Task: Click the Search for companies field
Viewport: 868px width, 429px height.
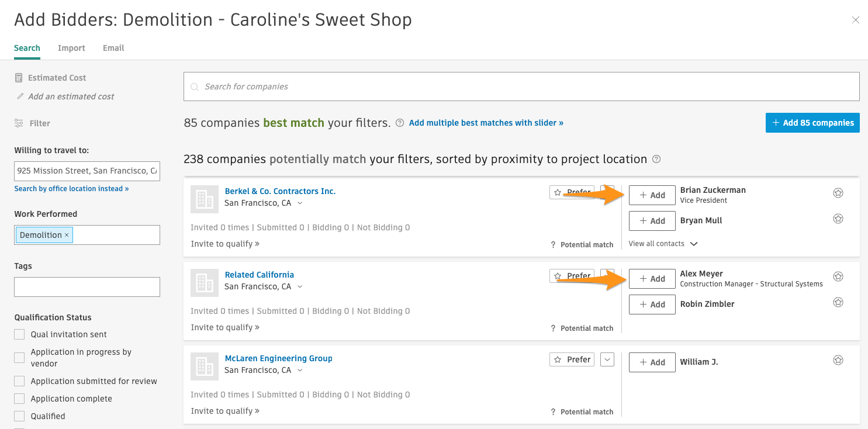Action: click(x=521, y=87)
